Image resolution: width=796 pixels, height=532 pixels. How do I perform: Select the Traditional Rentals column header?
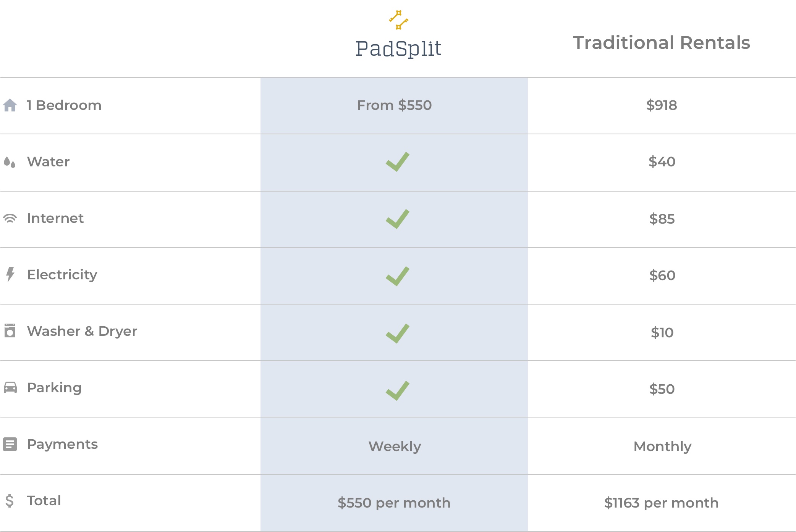661,43
